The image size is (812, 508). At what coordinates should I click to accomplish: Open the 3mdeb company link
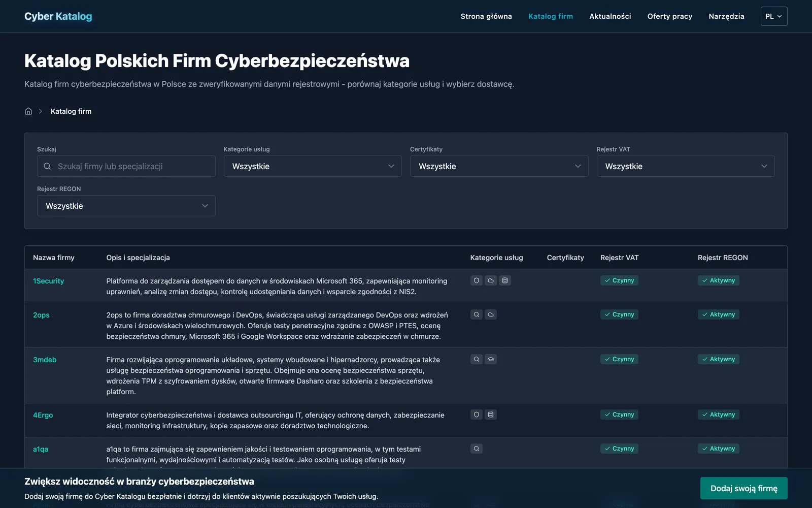(x=45, y=360)
